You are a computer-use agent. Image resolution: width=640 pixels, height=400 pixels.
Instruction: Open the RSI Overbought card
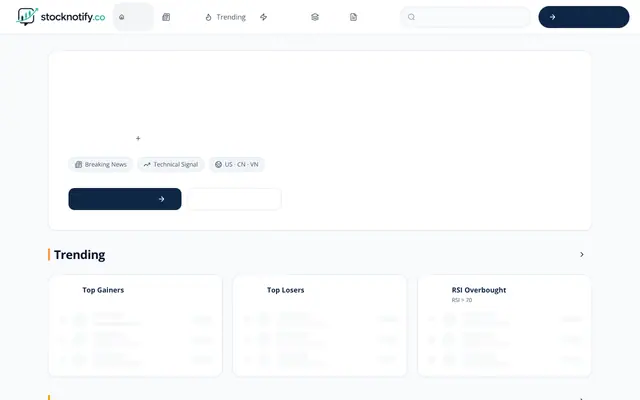[x=504, y=325]
